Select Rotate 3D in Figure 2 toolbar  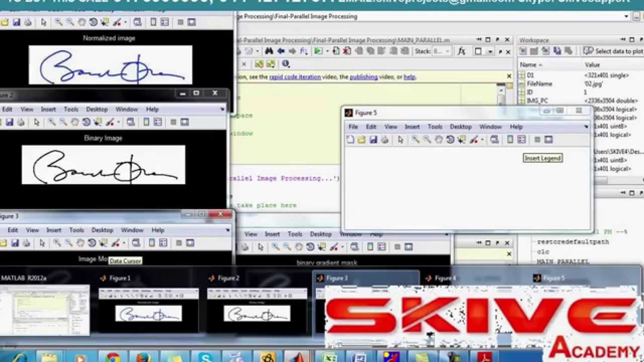click(x=86, y=122)
